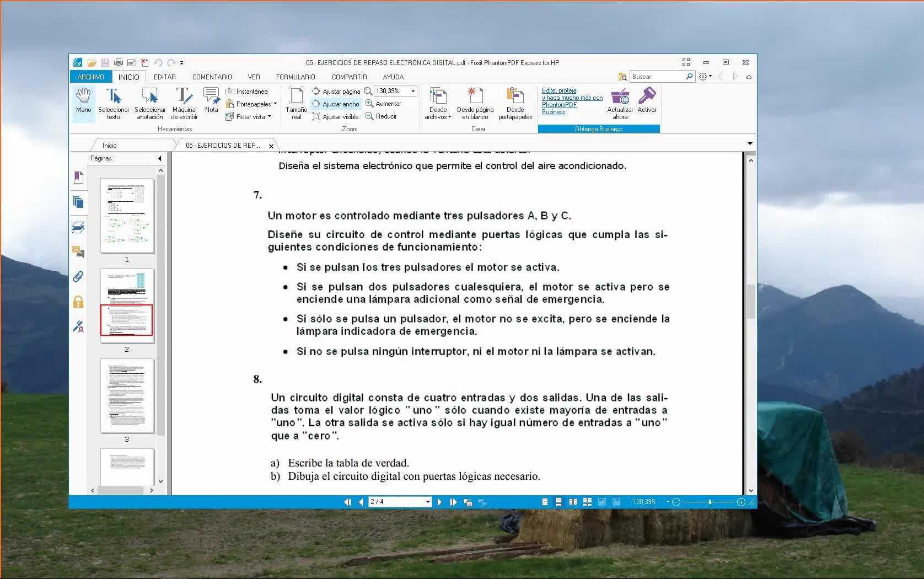Select page 3 thumbnail

[127, 396]
